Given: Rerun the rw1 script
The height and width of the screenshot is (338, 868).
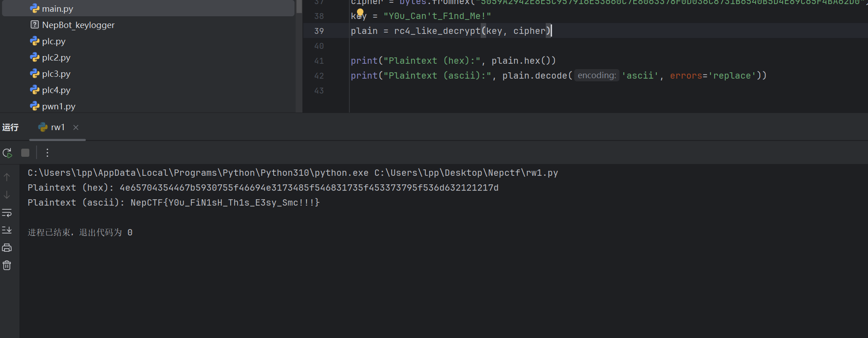Looking at the screenshot, I should point(7,153).
